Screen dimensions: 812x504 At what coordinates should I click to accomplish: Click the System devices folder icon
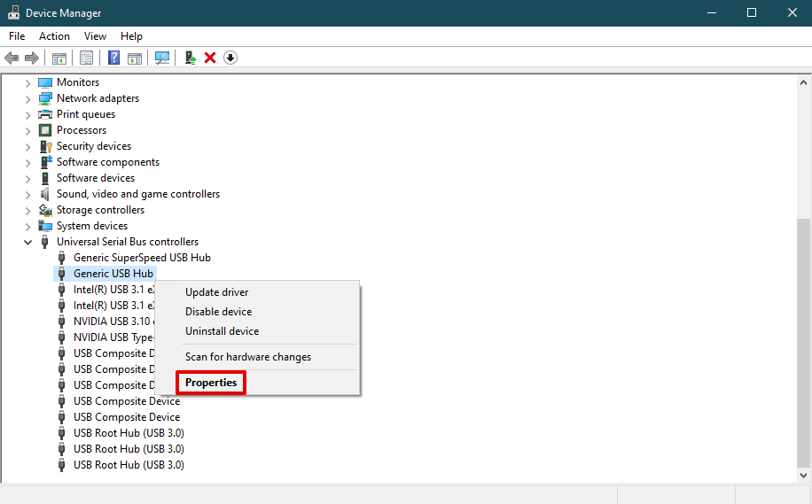45,226
